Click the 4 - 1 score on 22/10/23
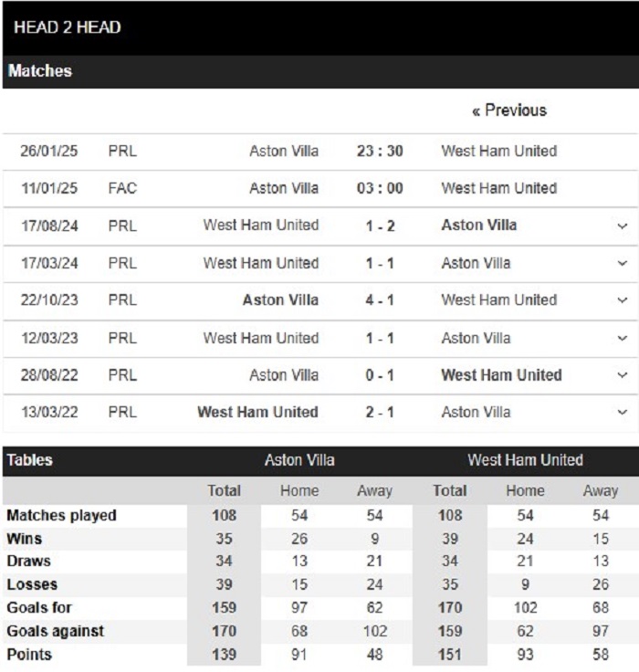 [x=380, y=300]
